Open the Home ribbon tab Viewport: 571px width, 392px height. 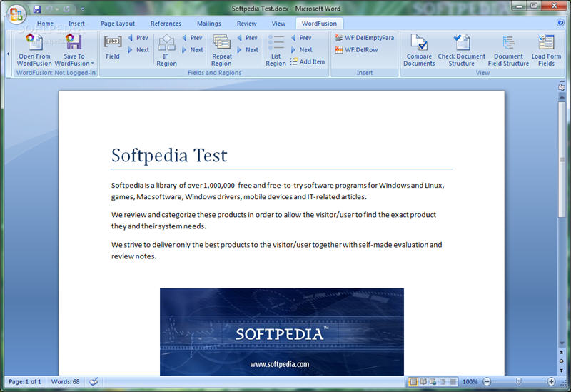click(45, 24)
